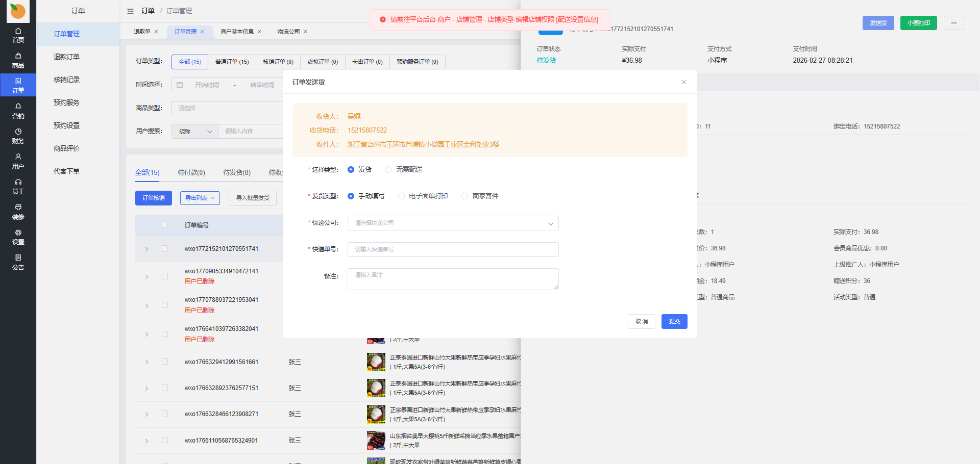Open the 装修 decoration sidebar icon

[x=18, y=212]
